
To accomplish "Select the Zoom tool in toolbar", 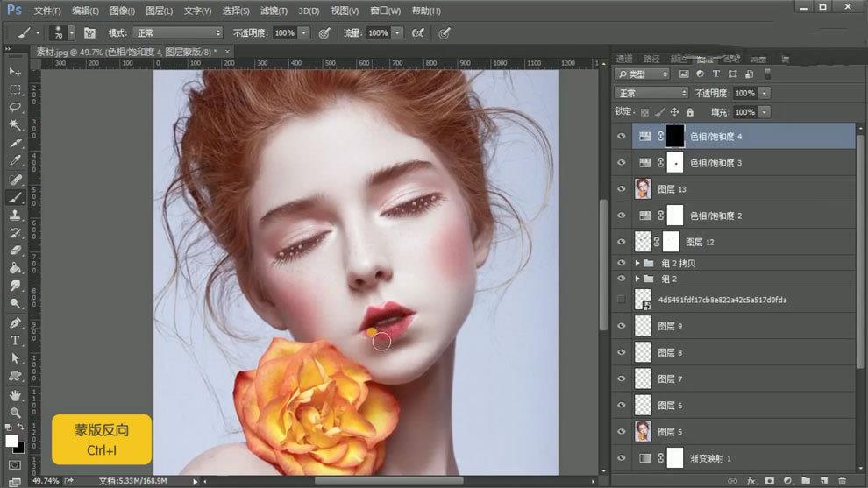I will tap(15, 412).
